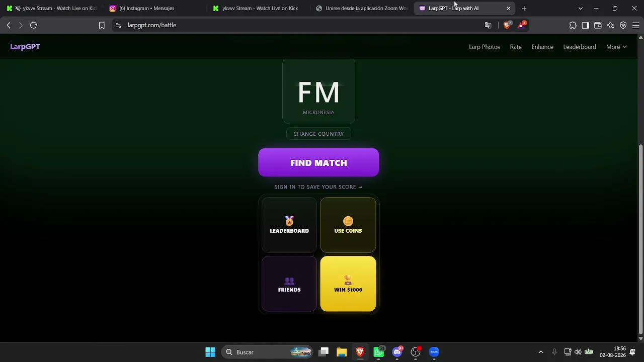Toggle the browser sidebar panel icon
The height and width of the screenshot is (362, 644).
[585, 25]
